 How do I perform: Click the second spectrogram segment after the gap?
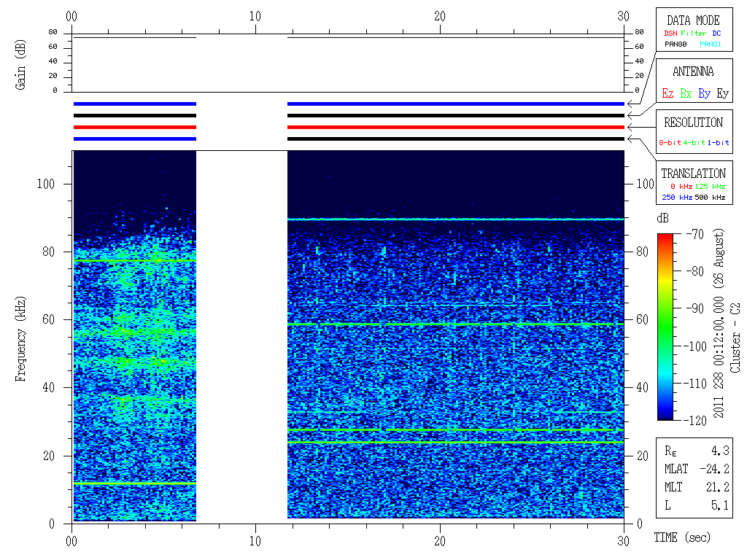[455, 334]
